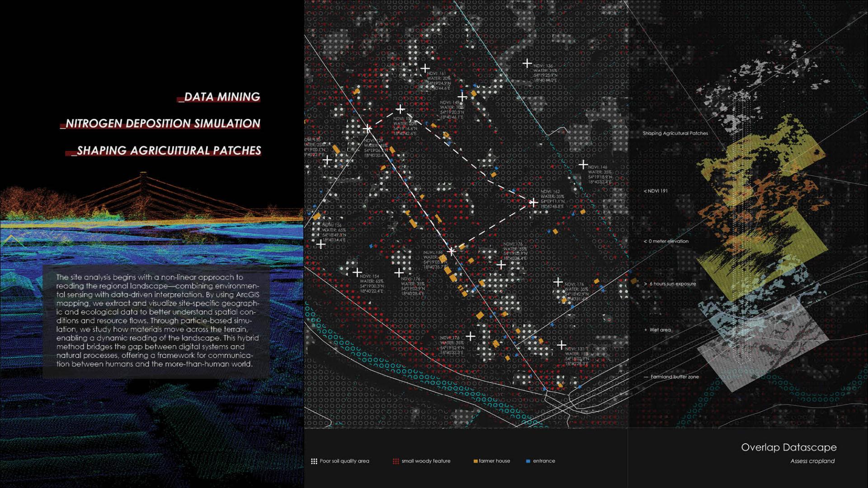The height and width of the screenshot is (488, 868).
Task: Click the blue entrance legend square
Action: 528,461
